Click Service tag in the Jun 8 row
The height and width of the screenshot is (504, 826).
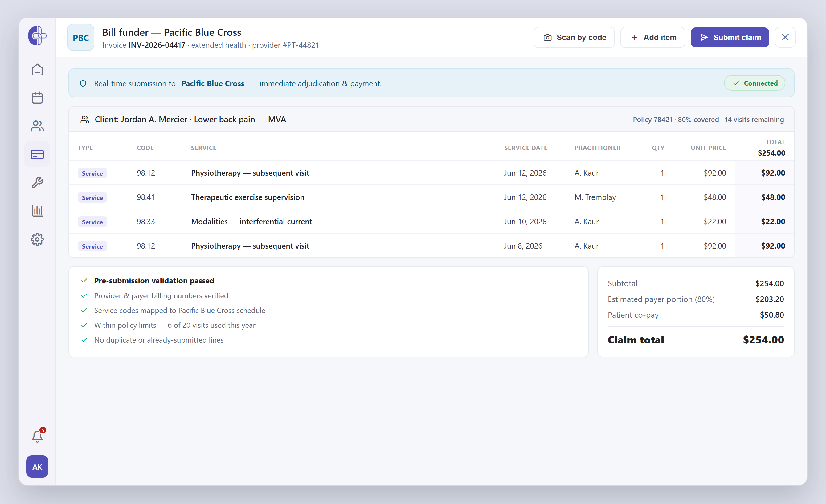pyautogui.click(x=92, y=246)
